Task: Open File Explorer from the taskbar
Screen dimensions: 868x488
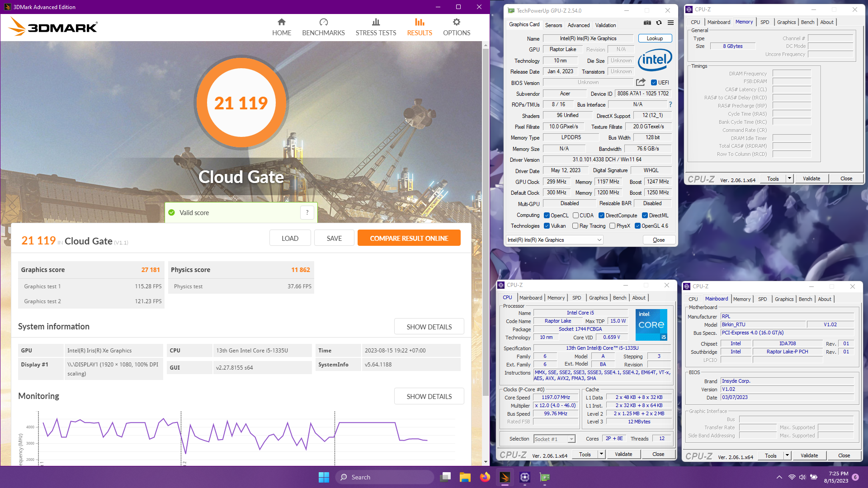Action: pyautogui.click(x=465, y=477)
